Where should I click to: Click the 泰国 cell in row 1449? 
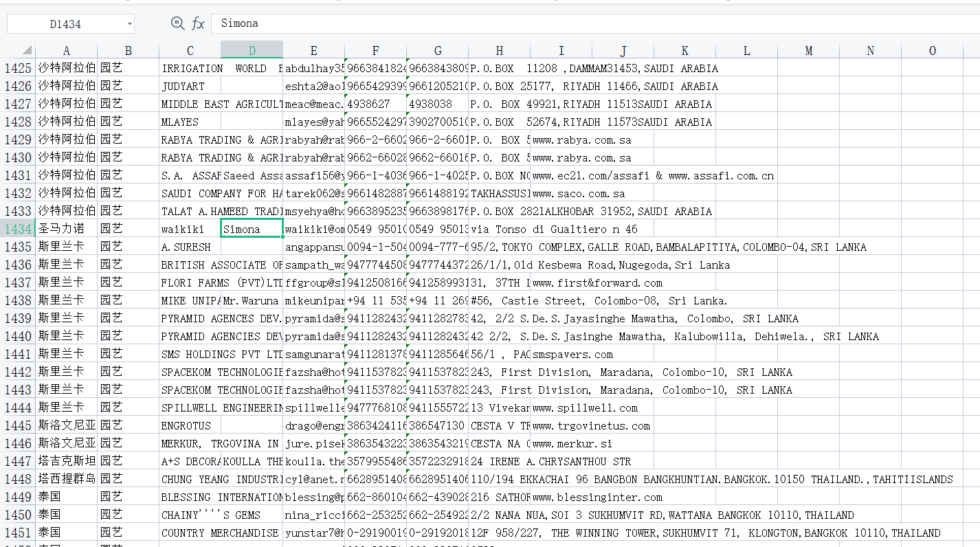67,497
